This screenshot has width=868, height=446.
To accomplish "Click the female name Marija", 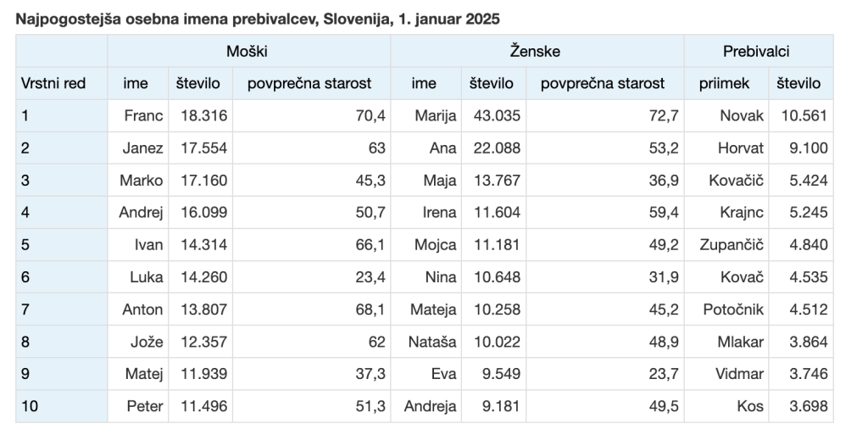I will pyautogui.click(x=436, y=116).
